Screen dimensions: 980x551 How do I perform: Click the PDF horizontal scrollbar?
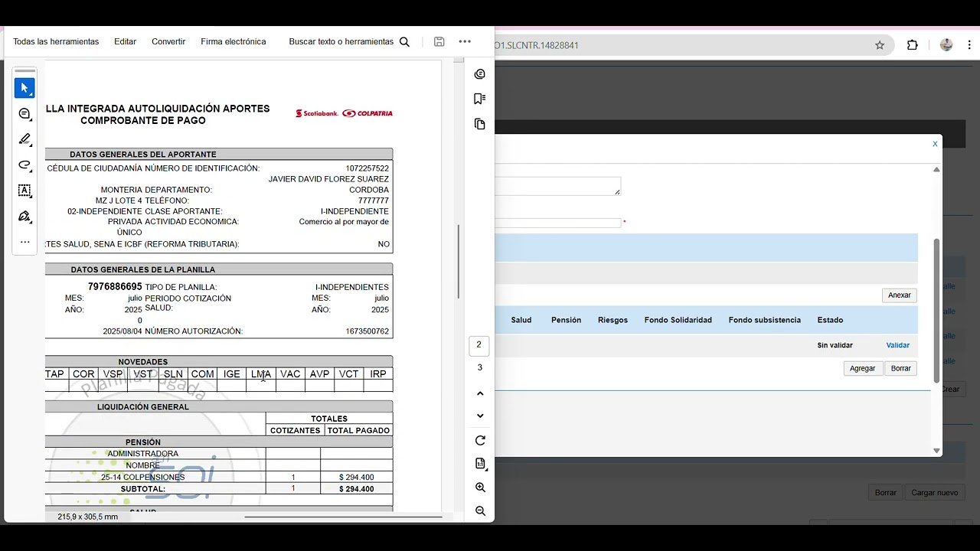point(343,517)
